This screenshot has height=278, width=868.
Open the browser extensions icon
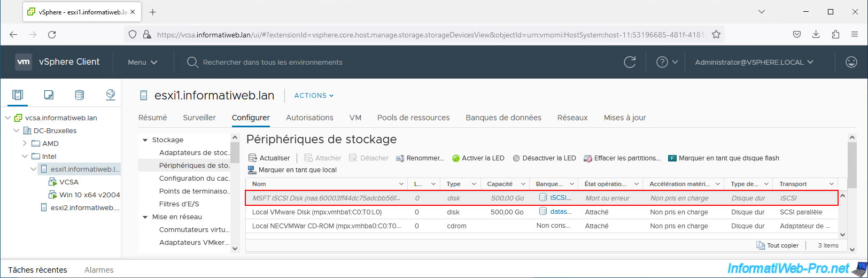(x=835, y=34)
